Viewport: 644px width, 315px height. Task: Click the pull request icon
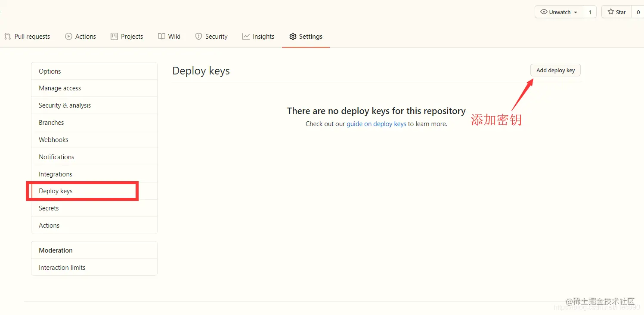(7, 37)
